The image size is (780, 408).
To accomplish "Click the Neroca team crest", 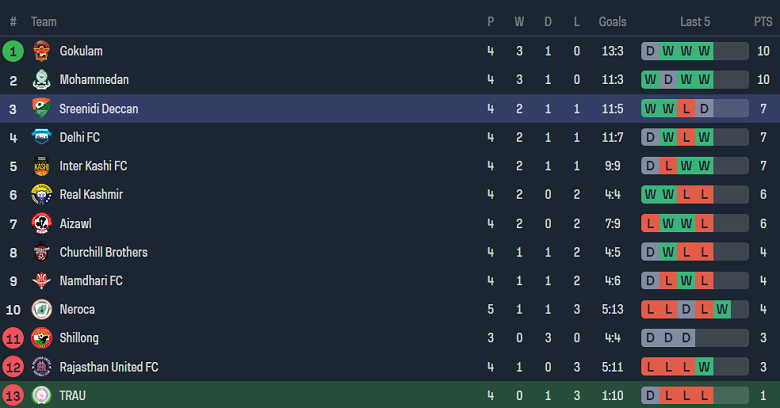I will coord(41,310).
